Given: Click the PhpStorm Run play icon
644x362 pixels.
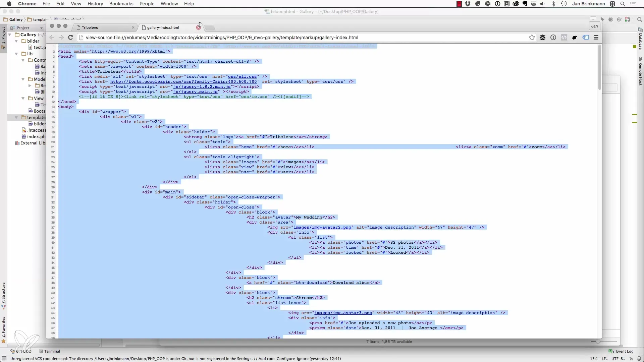Looking at the screenshot, I should pyautogui.click(x=602, y=19).
